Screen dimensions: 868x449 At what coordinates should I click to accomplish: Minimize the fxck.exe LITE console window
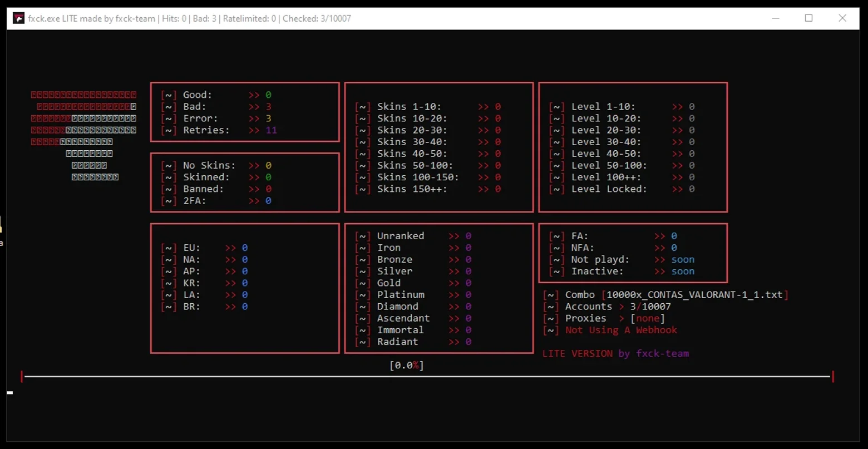pyautogui.click(x=776, y=18)
